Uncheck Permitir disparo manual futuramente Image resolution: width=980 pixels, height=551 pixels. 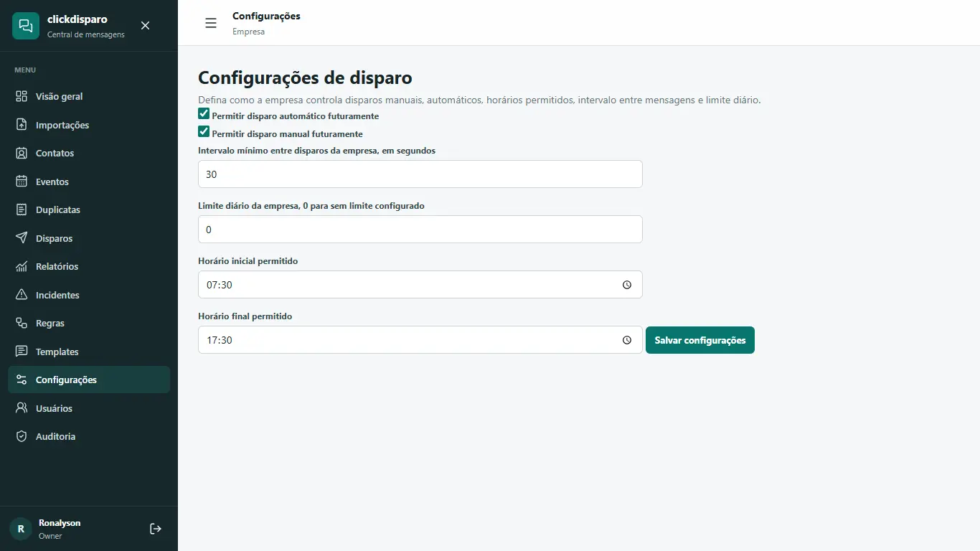(204, 132)
